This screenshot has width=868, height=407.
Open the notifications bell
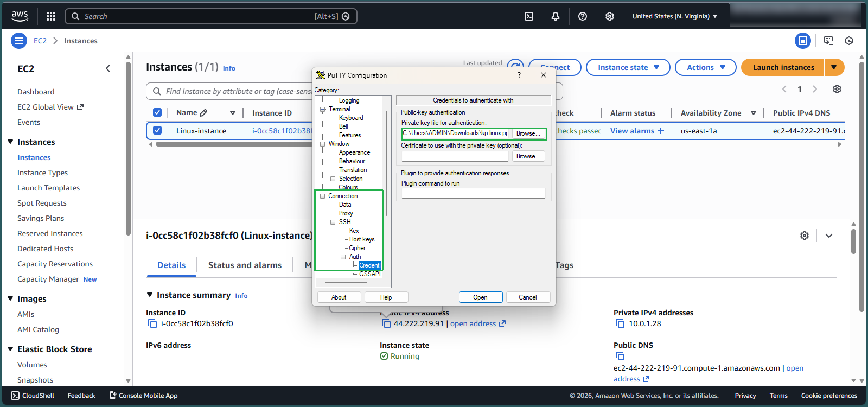point(556,16)
